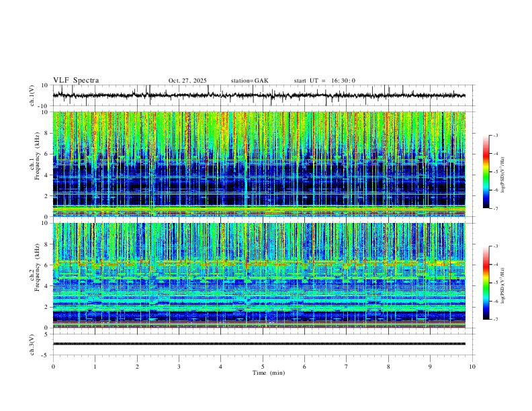Click the "station=GAK" header label
532x411 pixels.
click(x=249, y=81)
